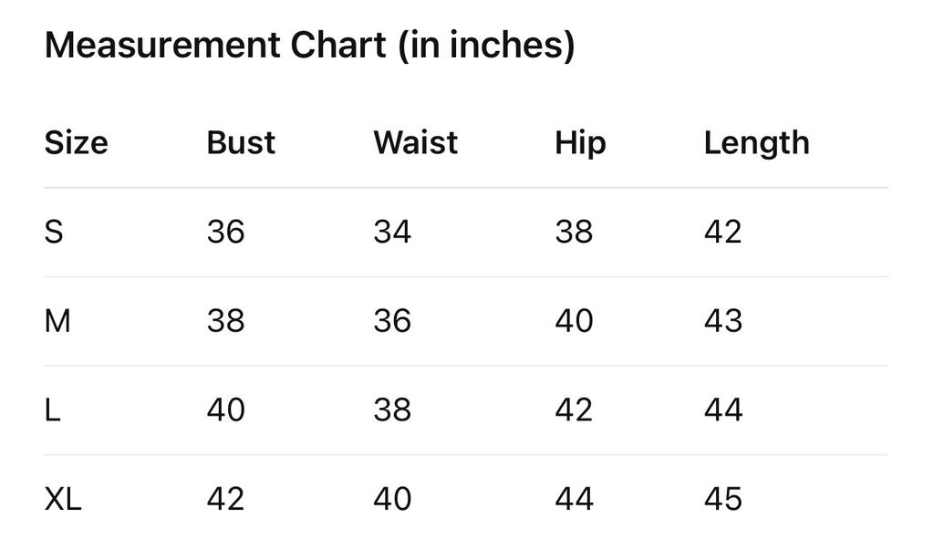Select the Size column header
The image size is (934, 560).
[x=76, y=143]
